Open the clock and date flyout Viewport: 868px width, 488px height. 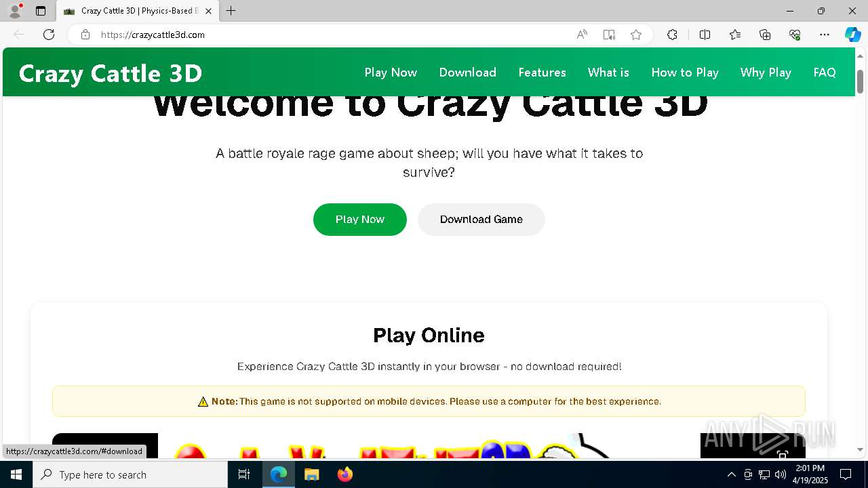tap(810, 474)
